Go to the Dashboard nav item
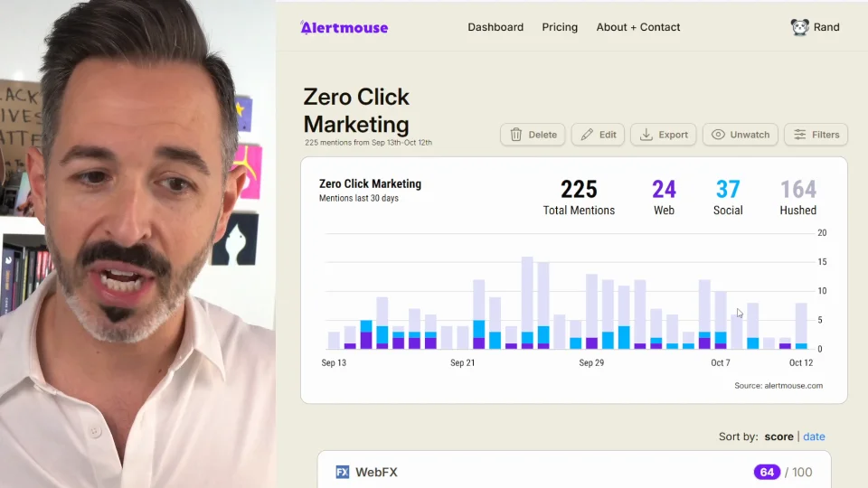 click(x=495, y=27)
